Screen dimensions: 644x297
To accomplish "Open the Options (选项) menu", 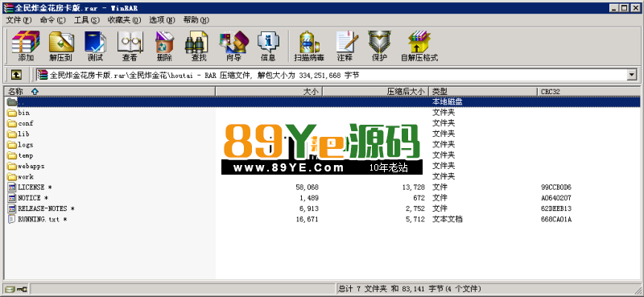I will [x=162, y=19].
